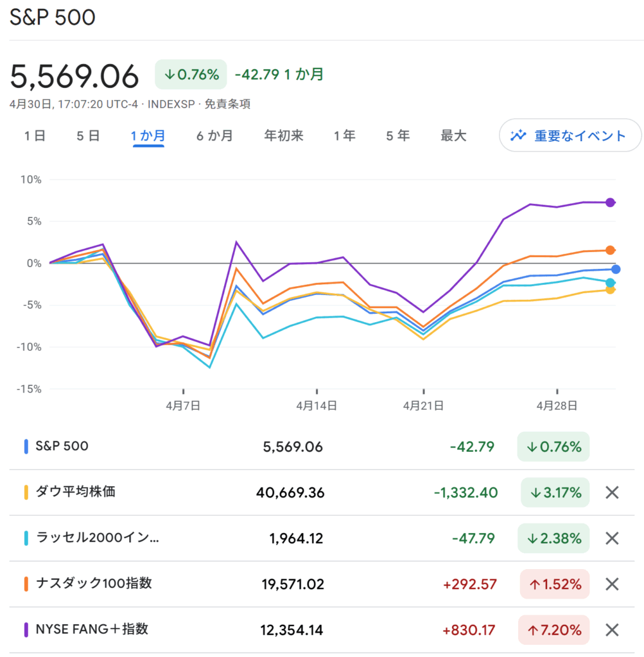Viewport: 644px width, 657px height.
Task: Click the teal Russell 2000 endpoint dot
Action: 611,282
